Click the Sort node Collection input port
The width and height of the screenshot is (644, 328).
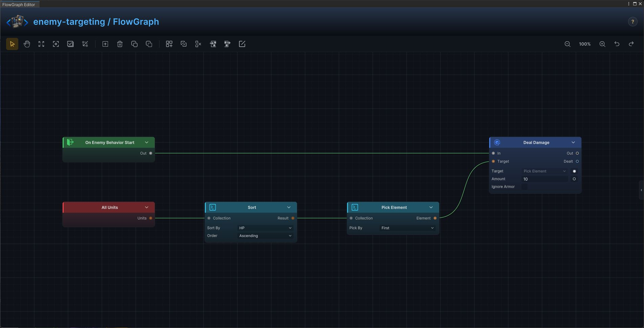[x=209, y=218]
